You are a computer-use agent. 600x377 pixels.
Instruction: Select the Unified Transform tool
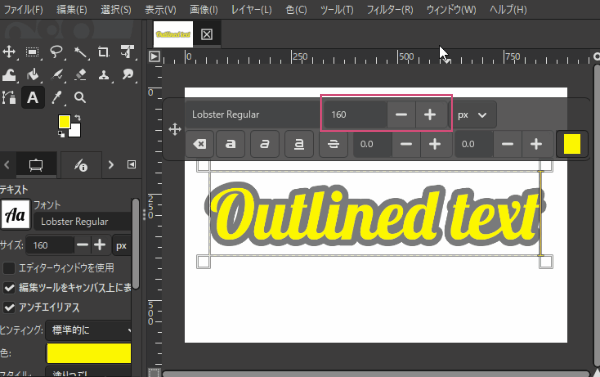(127, 52)
